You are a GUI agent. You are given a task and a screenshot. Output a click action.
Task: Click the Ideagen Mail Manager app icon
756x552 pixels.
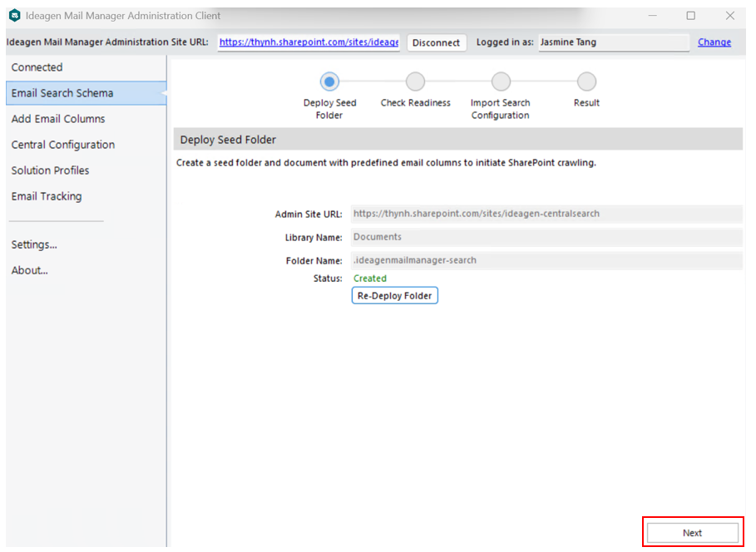14,16
